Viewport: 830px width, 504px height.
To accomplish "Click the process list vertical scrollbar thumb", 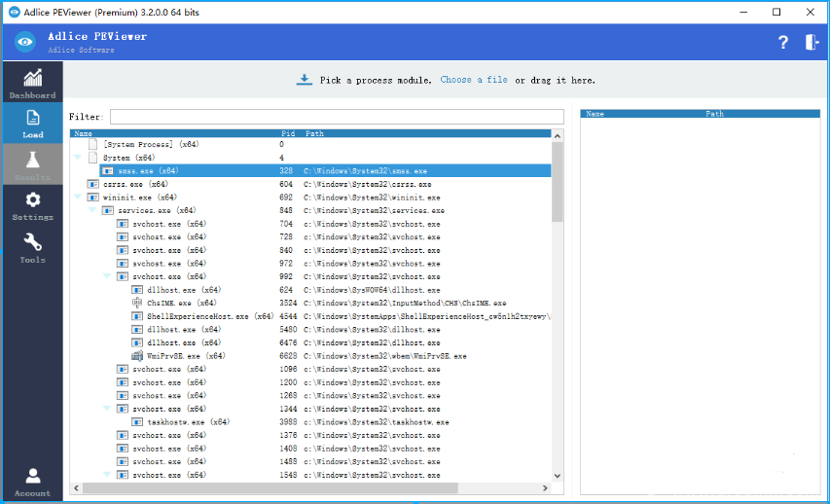I will (557, 182).
